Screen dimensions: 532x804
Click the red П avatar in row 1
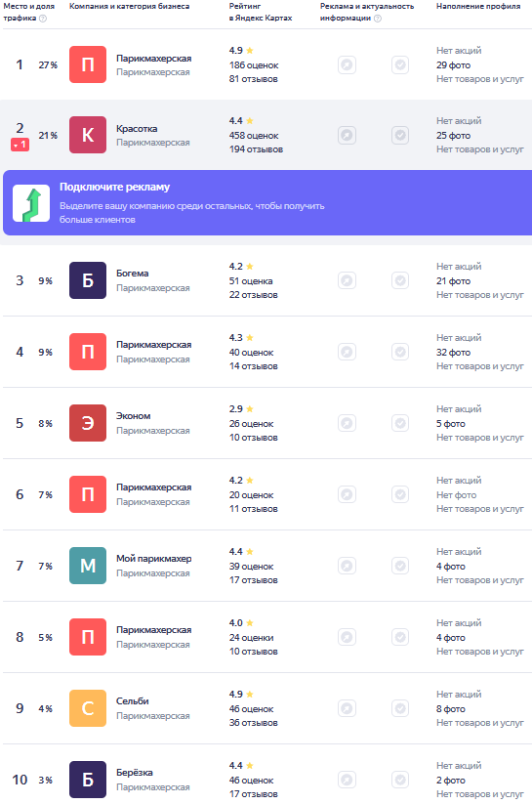pyautogui.click(x=88, y=64)
